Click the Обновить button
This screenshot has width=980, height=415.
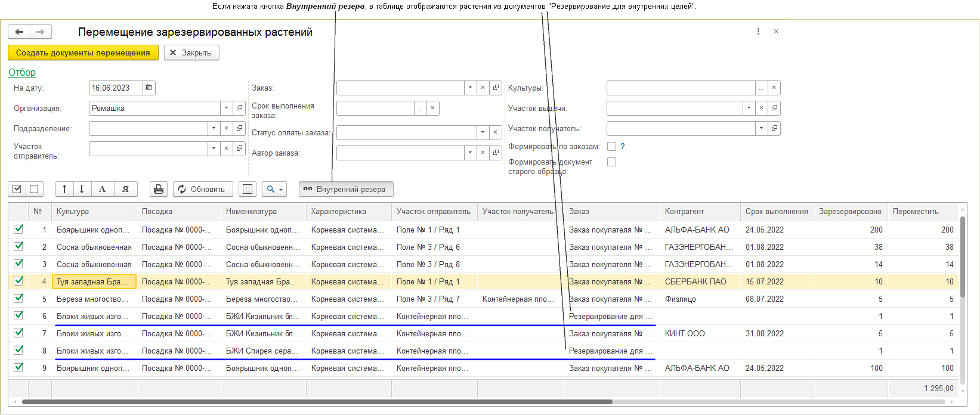tap(202, 189)
